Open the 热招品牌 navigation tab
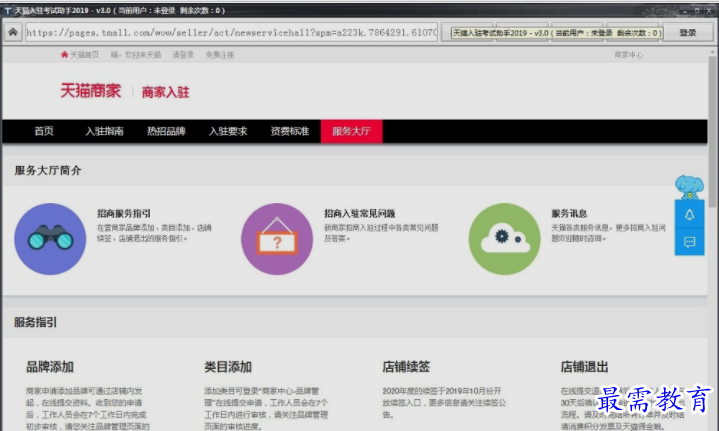Viewport: 719px width, 431px height. 166,131
